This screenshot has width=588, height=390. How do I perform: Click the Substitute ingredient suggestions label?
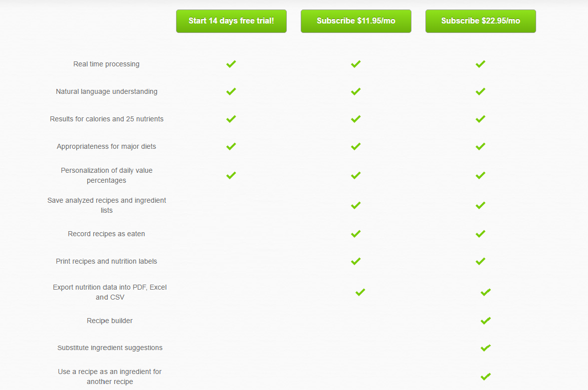(110, 348)
